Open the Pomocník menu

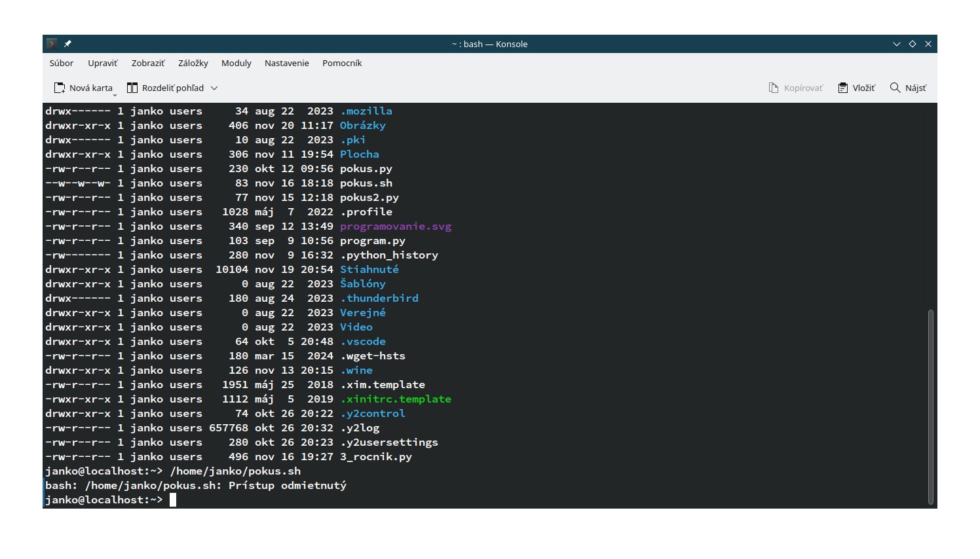(342, 63)
